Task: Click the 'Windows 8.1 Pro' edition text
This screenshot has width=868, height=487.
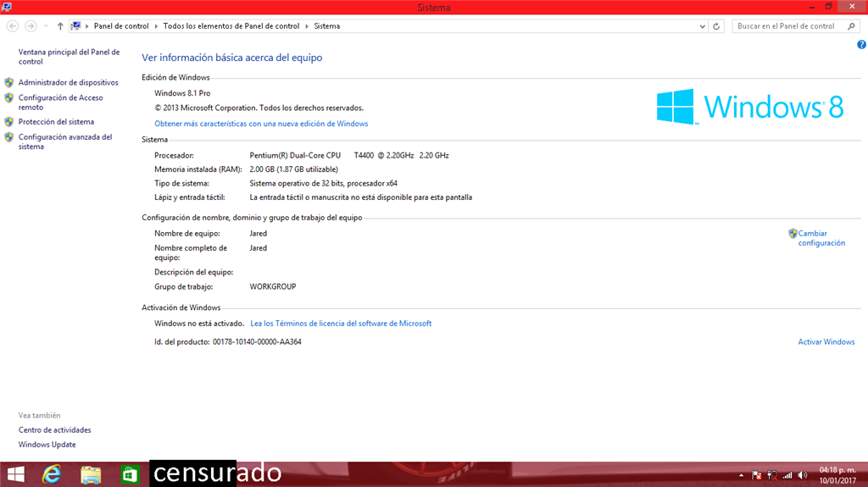Action: click(x=182, y=93)
